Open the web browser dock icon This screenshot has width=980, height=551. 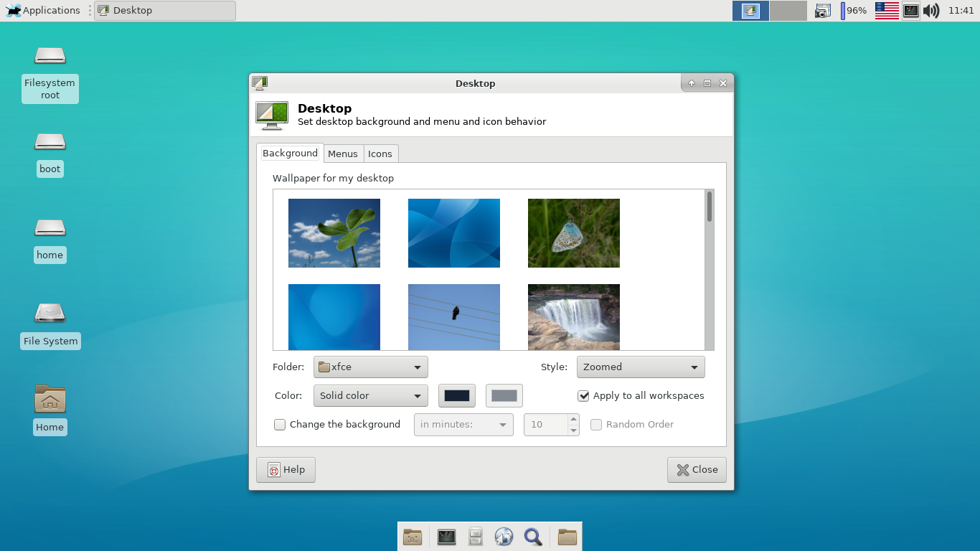pyautogui.click(x=504, y=537)
